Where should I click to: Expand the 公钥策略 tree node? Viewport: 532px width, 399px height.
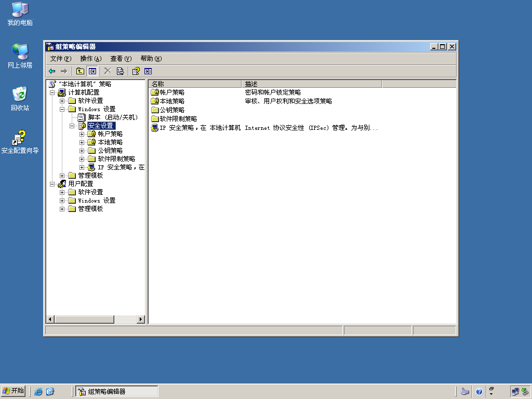coord(82,151)
